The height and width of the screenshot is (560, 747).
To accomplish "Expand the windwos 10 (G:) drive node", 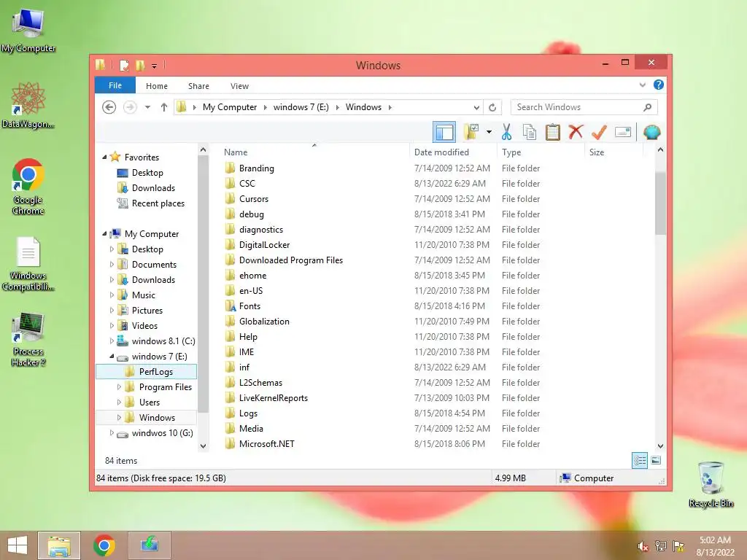I will click(112, 433).
